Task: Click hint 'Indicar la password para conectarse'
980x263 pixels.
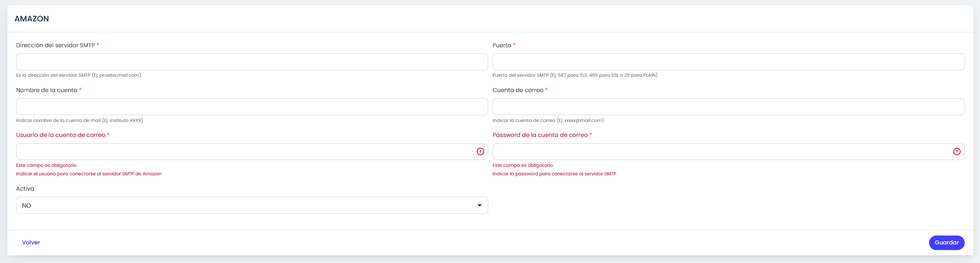Action: coord(554,174)
